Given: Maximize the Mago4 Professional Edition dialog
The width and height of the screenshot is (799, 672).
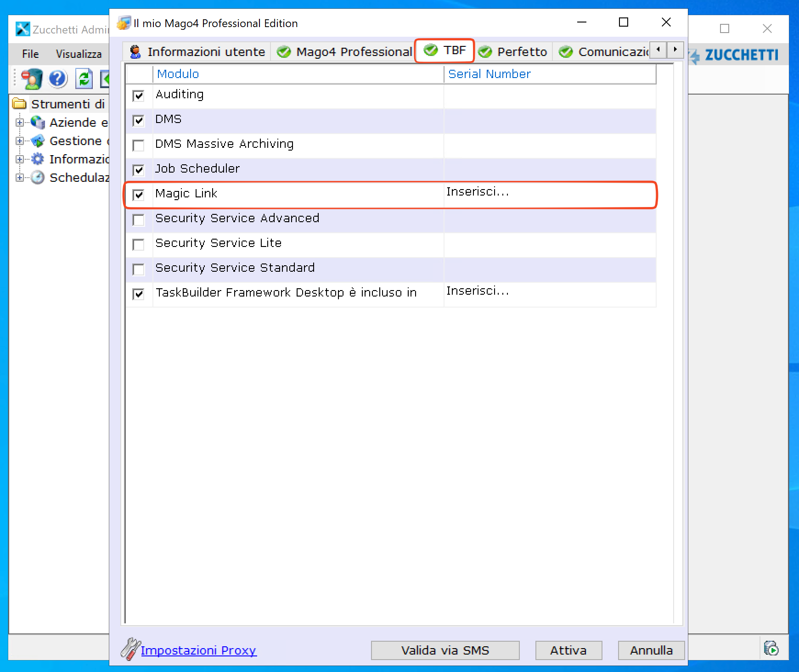Looking at the screenshot, I should tap(624, 22).
